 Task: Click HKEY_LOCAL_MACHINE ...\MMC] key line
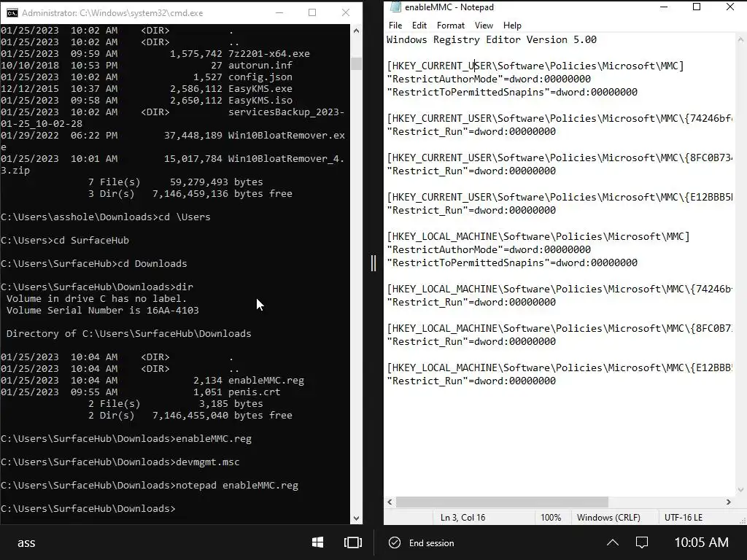pos(538,237)
